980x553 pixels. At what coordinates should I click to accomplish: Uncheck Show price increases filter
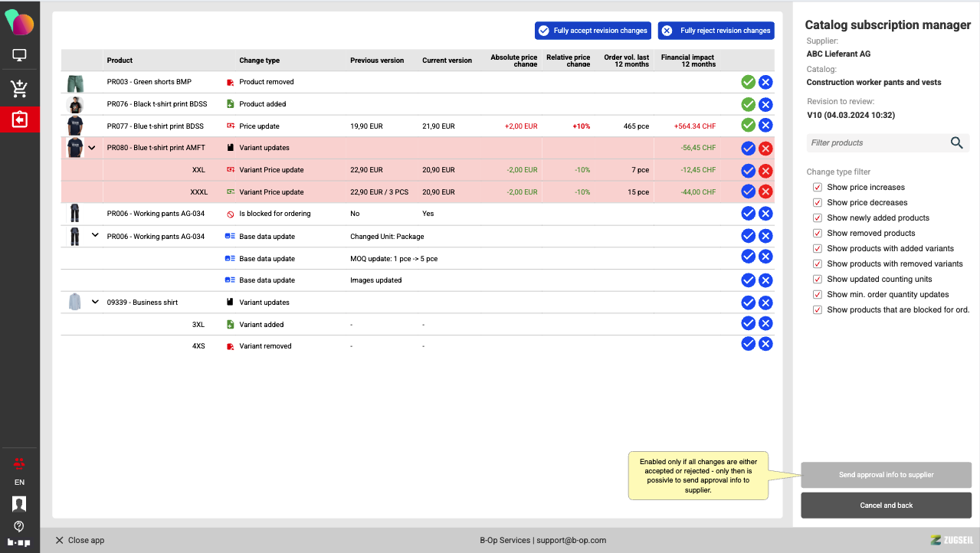click(818, 188)
